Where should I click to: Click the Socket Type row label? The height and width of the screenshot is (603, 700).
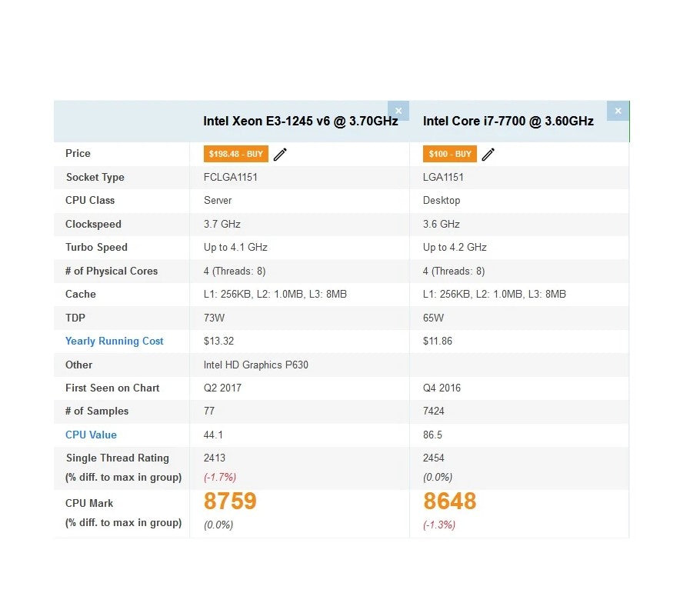pos(95,177)
